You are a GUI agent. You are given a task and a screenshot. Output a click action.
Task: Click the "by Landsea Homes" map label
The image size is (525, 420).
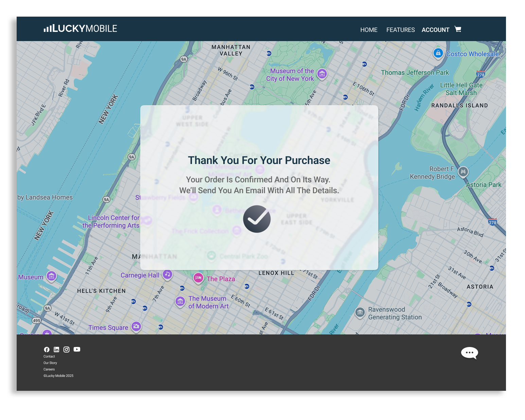click(45, 197)
